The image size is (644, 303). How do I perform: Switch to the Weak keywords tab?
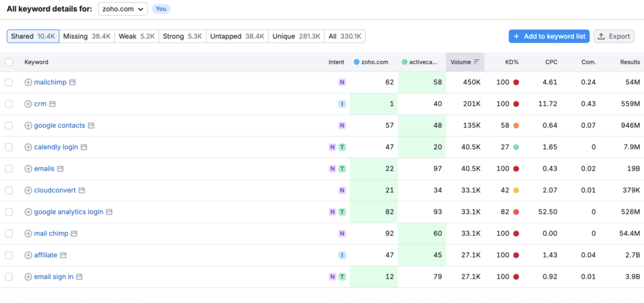136,36
